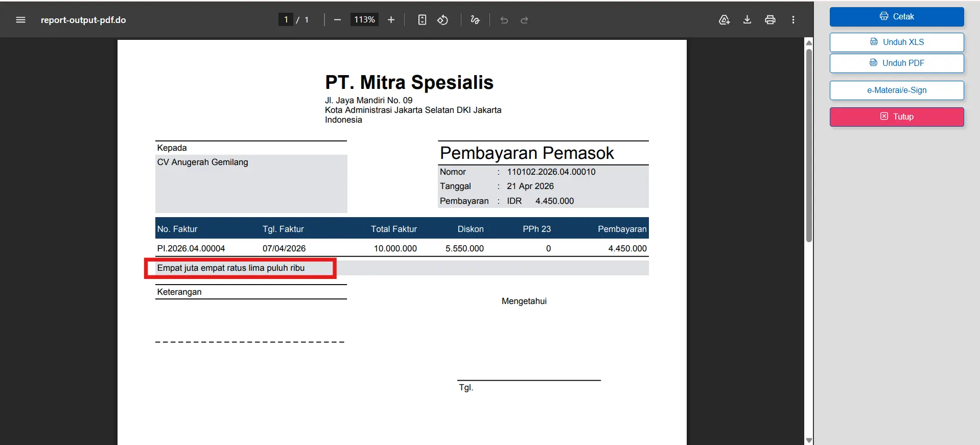
Task: Close the report with Tutup button
Action: coord(897,116)
